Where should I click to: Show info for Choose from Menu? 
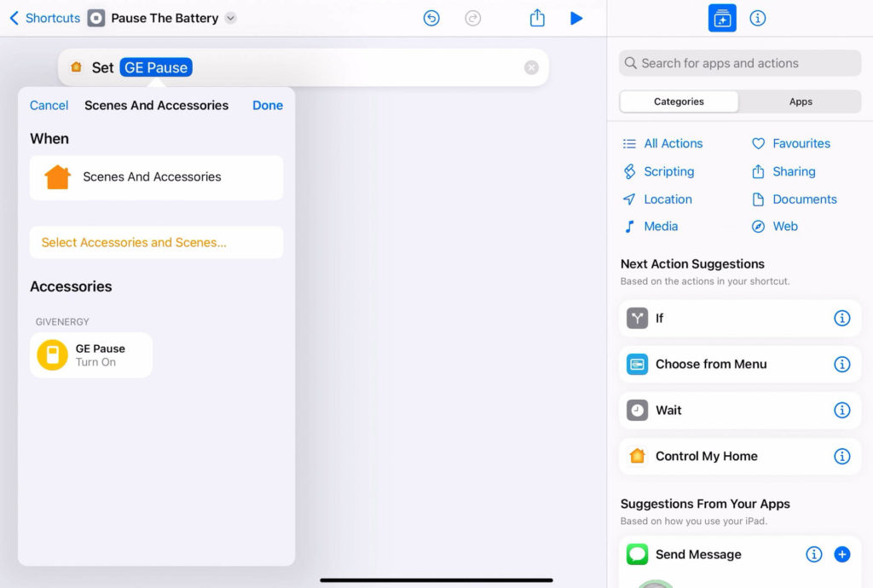coord(841,365)
